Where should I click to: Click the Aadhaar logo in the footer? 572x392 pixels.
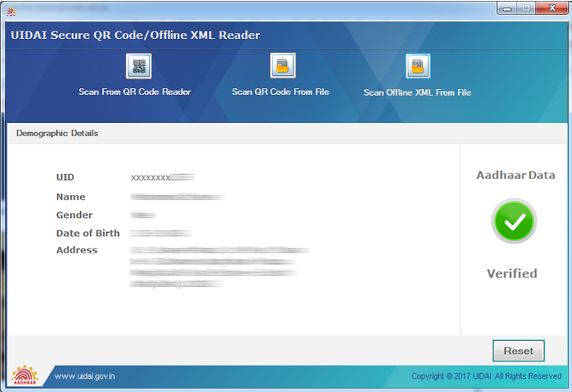tap(25, 375)
